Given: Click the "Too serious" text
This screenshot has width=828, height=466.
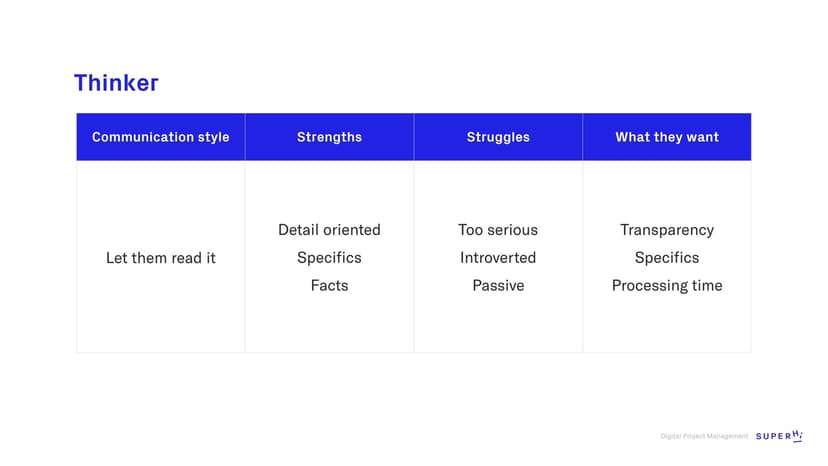Looking at the screenshot, I should (498, 230).
